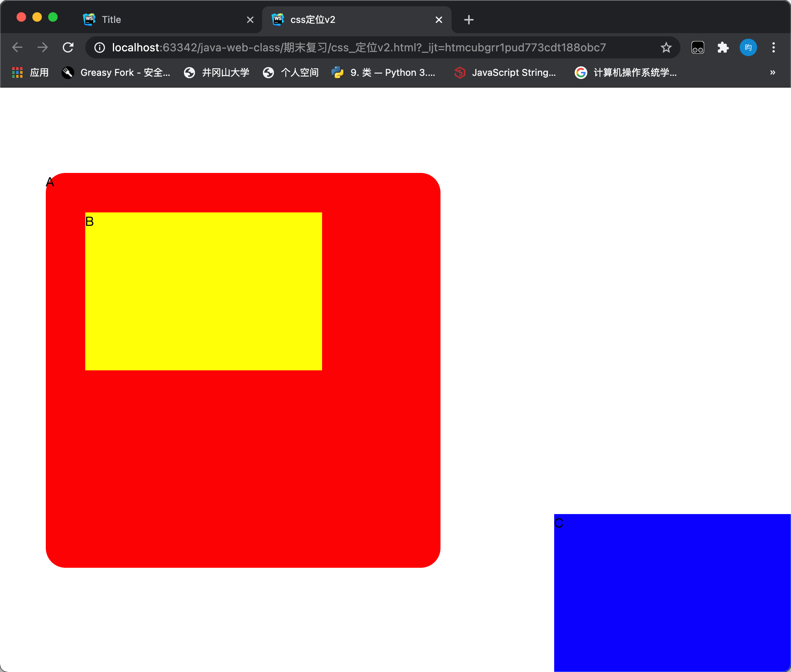This screenshot has width=791, height=672.
Task: Open the extension with two circles icon
Action: (697, 47)
